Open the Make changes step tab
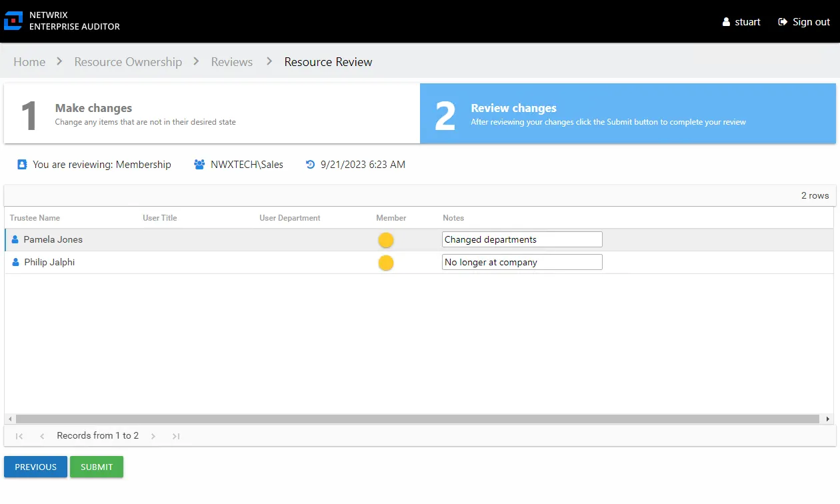Image resolution: width=840 pixels, height=504 pixels. [x=212, y=113]
